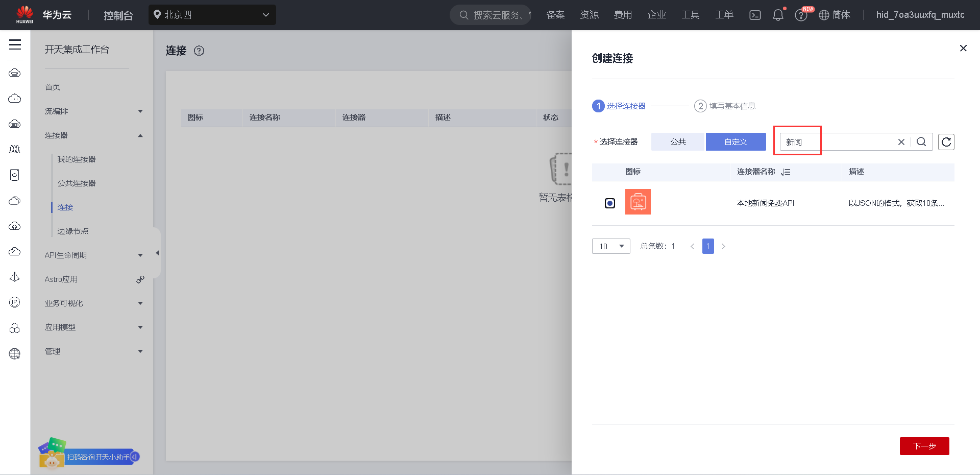Open 边缘节点 in the sidebar
980x475 pixels.
pyautogui.click(x=73, y=231)
